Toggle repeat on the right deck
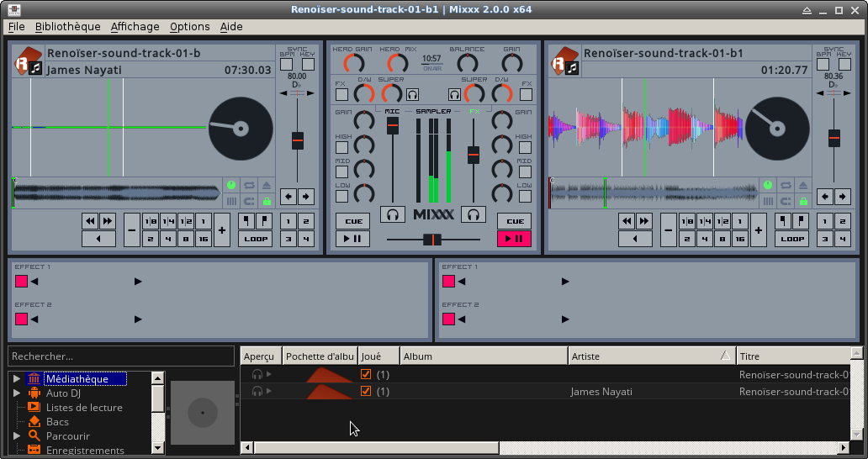 (786, 185)
